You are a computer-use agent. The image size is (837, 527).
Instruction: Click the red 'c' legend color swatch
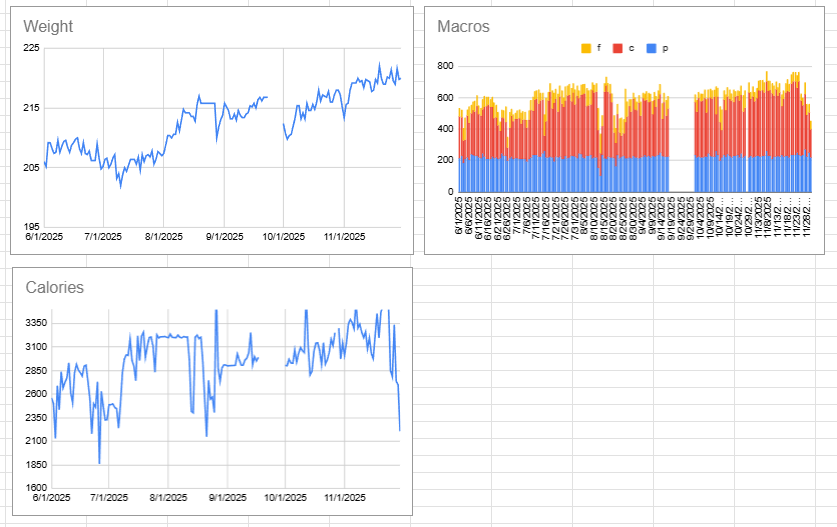[618, 48]
